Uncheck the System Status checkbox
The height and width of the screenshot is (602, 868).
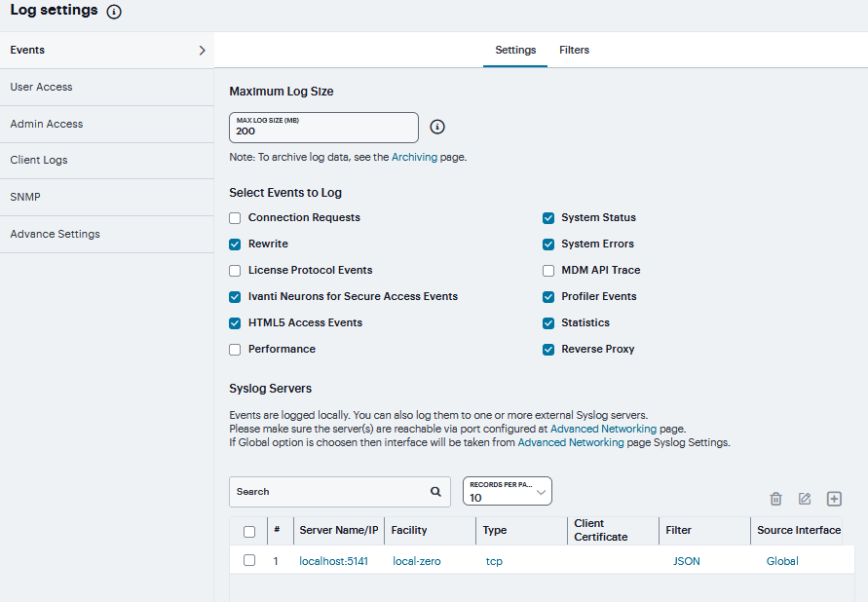tap(548, 218)
